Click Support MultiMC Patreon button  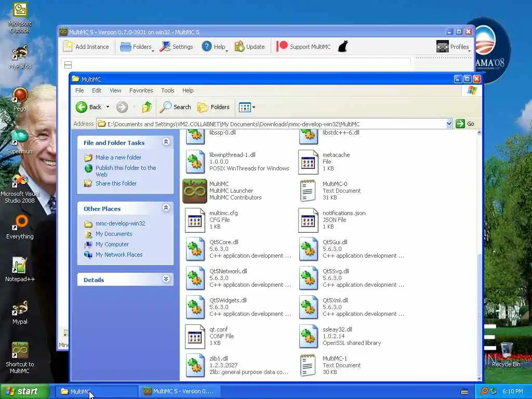coord(303,46)
